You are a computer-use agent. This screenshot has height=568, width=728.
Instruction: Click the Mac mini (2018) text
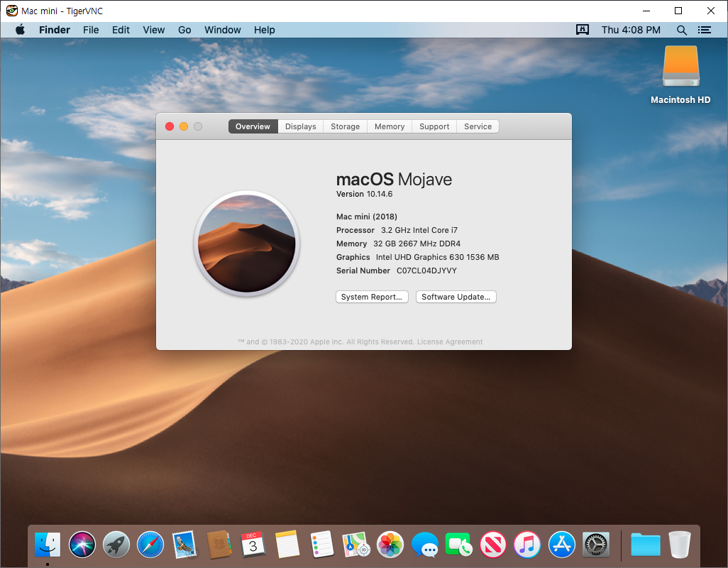point(367,217)
